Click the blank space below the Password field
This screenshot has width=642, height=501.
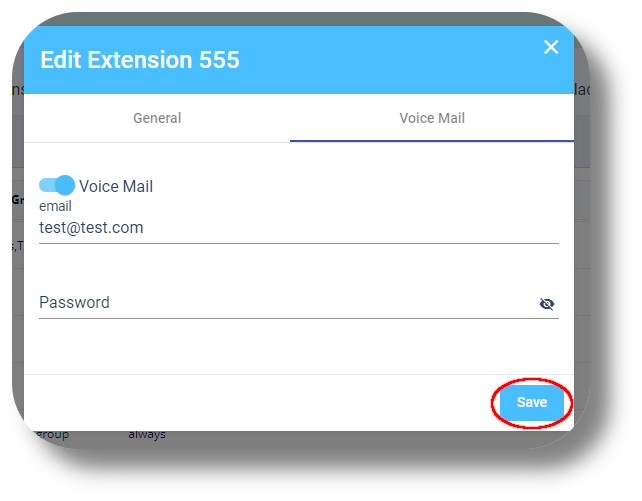[x=299, y=346]
